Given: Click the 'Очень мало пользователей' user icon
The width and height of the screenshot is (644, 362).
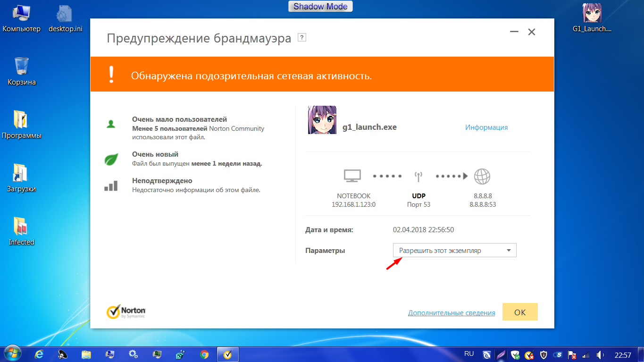Looking at the screenshot, I should [111, 125].
